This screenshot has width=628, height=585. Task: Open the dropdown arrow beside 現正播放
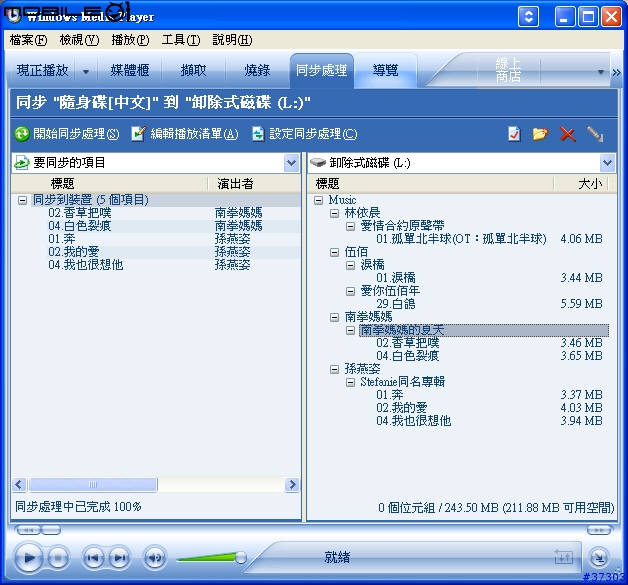coord(86,72)
